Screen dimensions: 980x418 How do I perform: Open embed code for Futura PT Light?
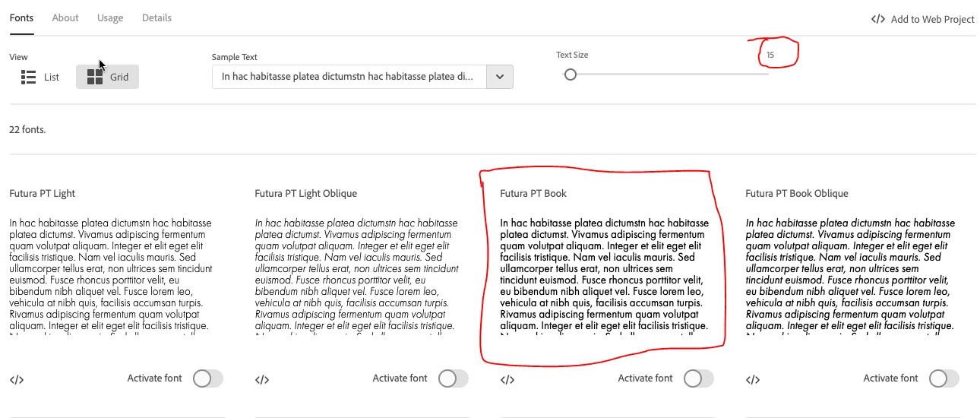[x=17, y=380]
